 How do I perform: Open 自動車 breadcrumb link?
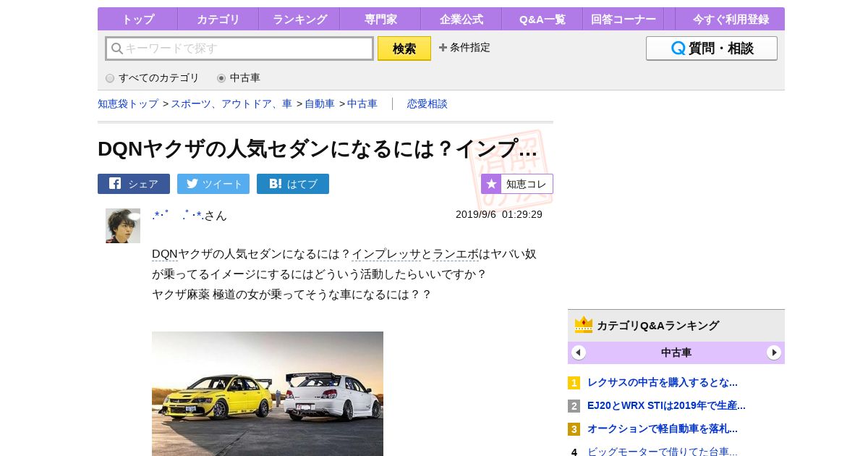coord(320,104)
